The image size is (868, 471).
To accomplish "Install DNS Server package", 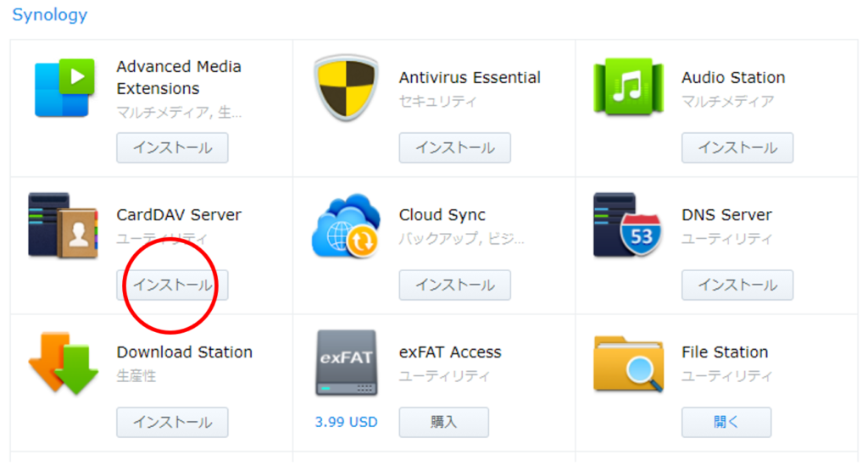I will (737, 285).
